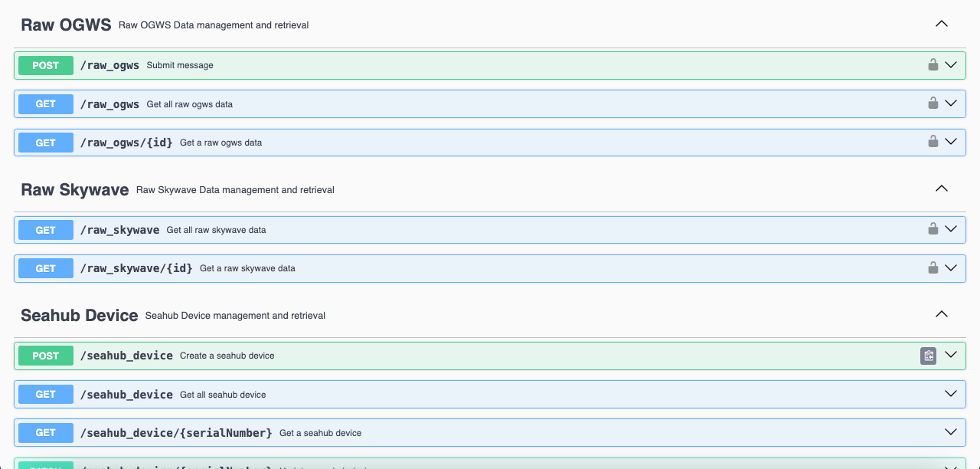
Task: Click authorization lock on GET /raw_skywave/{id}
Action: tap(933, 268)
